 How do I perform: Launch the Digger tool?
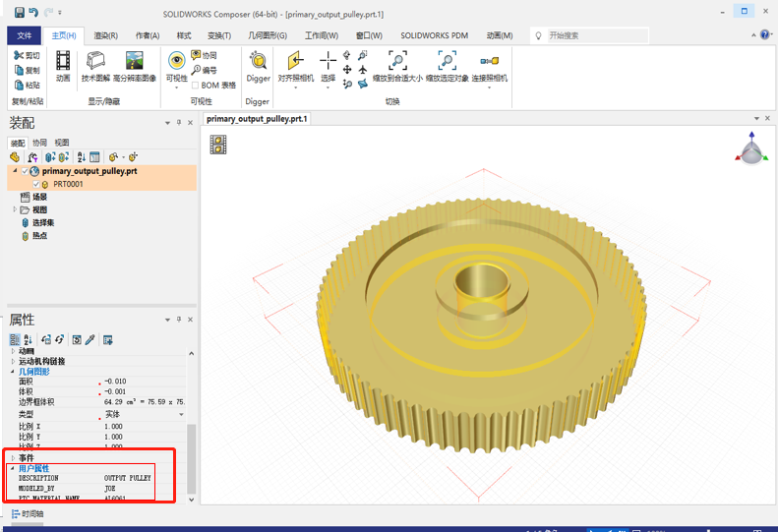coord(258,66)
